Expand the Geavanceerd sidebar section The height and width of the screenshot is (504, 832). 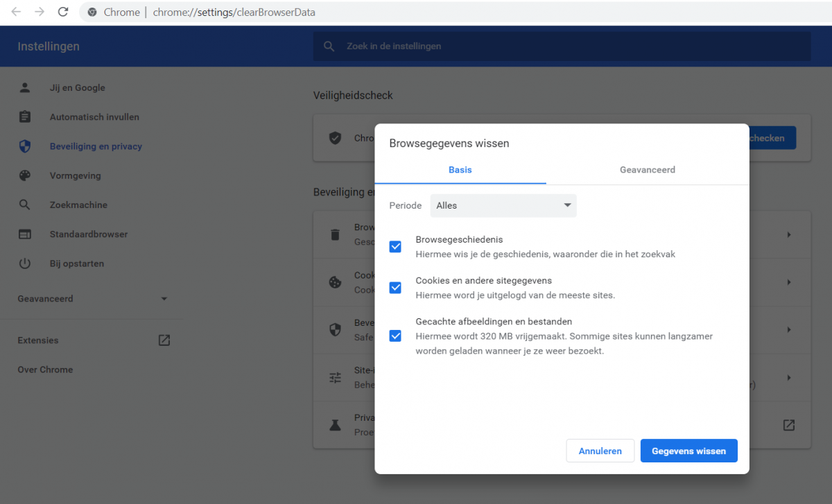94,299
